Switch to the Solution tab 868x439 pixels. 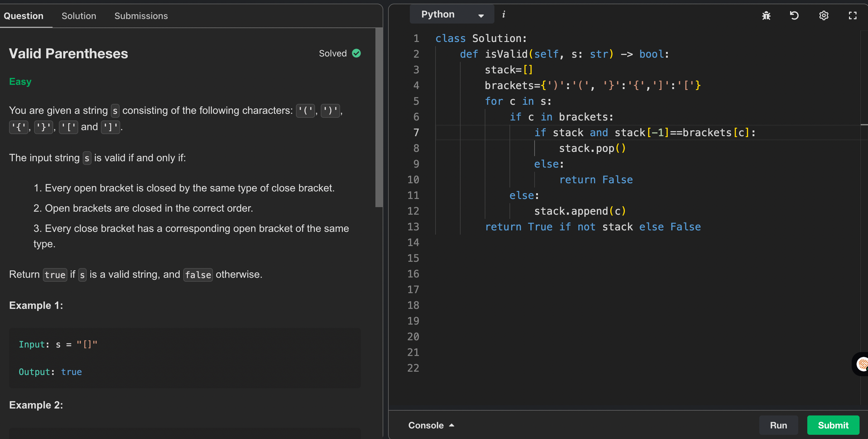(x=79, y=16)
